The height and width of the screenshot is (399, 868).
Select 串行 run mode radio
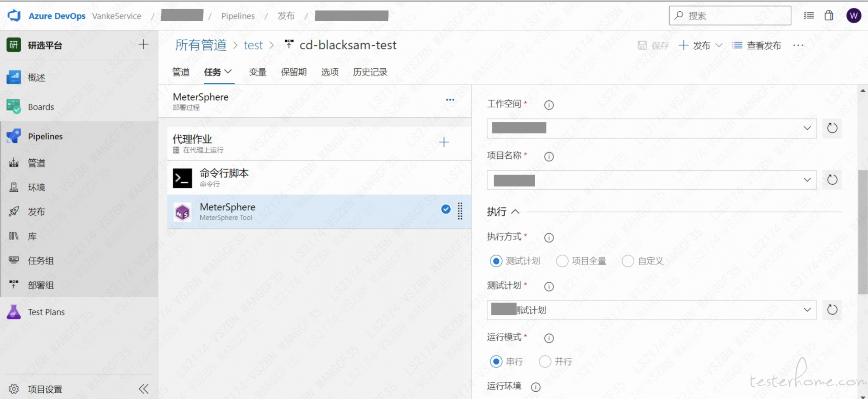496,361
